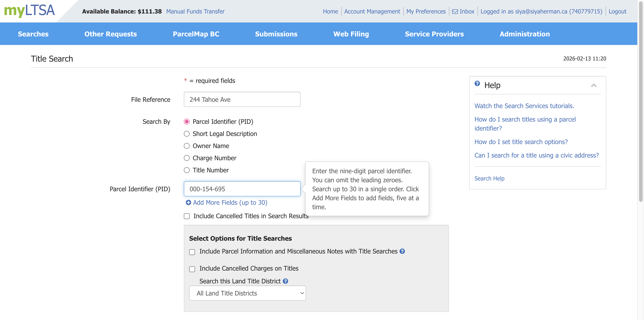Click help icon next to Parcel Information option

click(402, 251)
